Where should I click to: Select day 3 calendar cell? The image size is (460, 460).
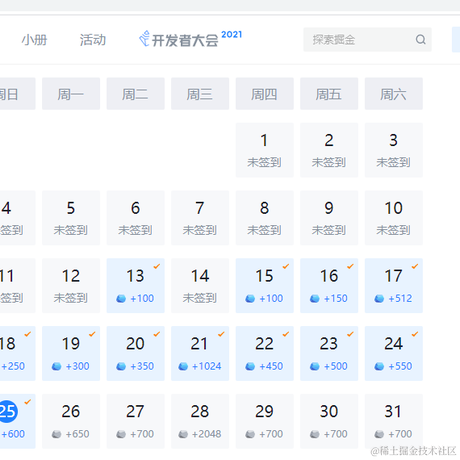[394, 150]
